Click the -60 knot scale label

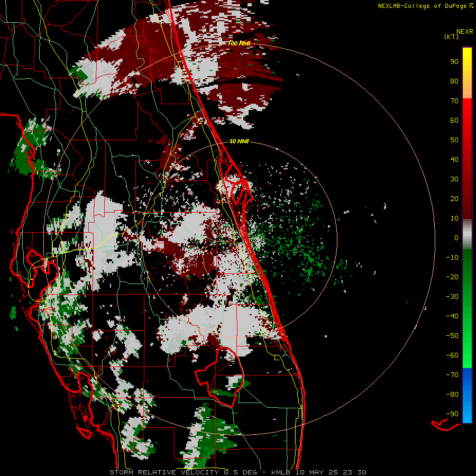(x=452, y=355)
